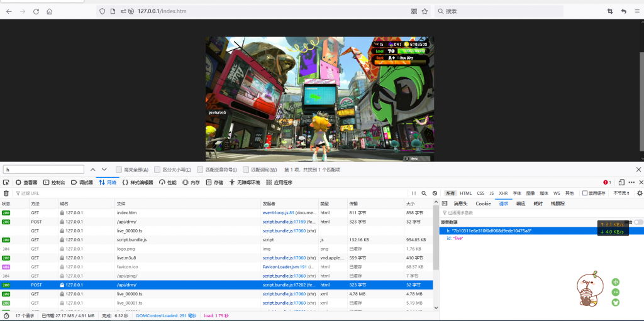Click the top green circle widget icon
The height and width of the screenshot is (321, 644).
(x=615, y=282)
